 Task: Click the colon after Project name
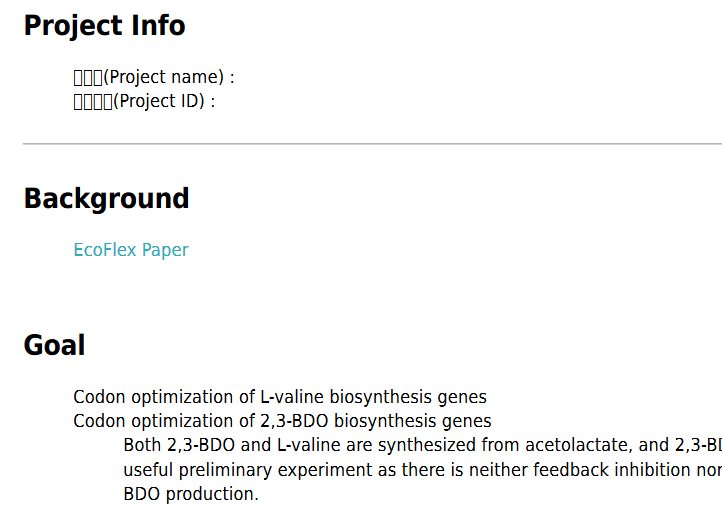232,78
